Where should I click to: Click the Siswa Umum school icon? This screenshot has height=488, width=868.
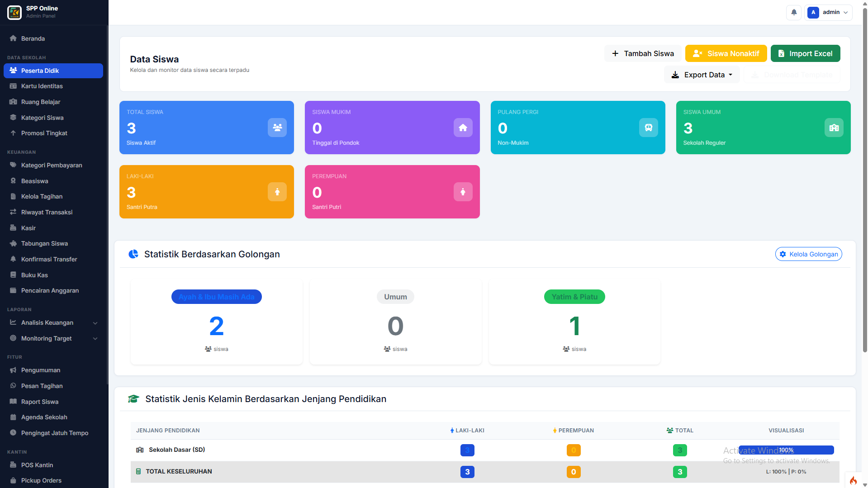(834, 128)
